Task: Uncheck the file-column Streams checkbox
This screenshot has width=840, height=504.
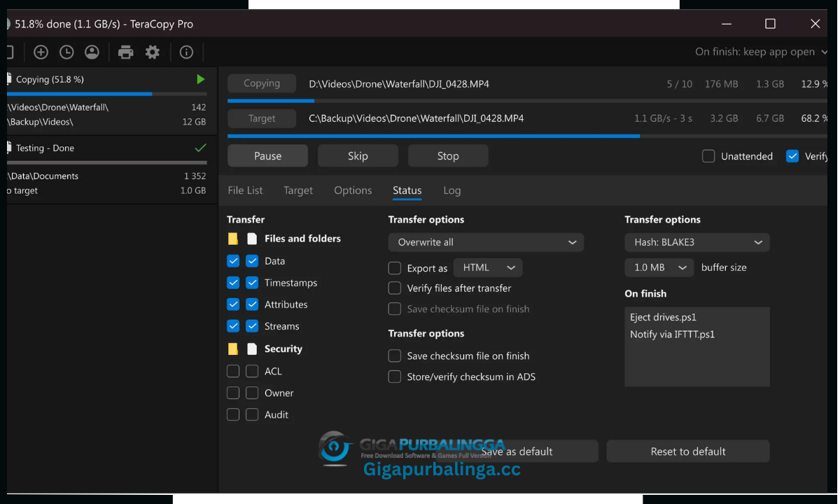Action: (252, 326)
